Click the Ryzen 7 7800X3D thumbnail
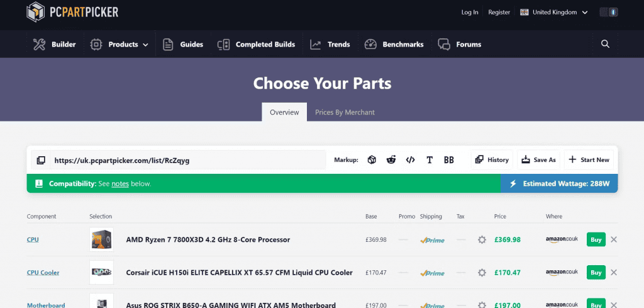The width and height of the screenshot is (644, 308). (101, 240)
